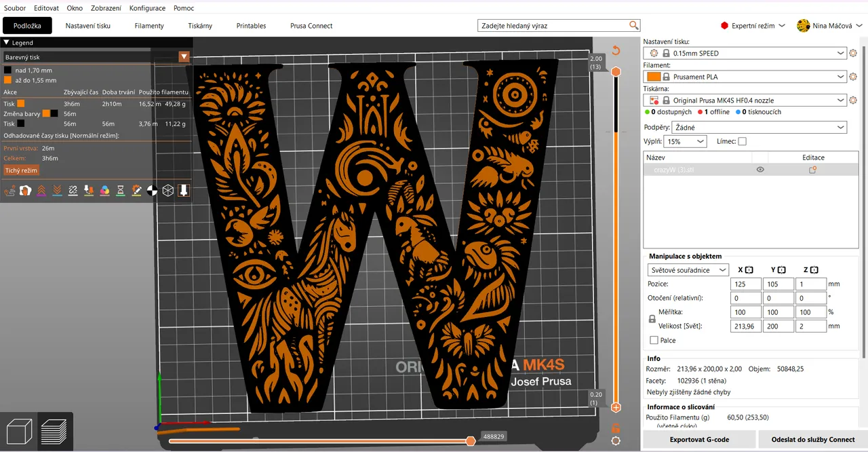This screenshot has height=452, width=868.
Task: Check the Palce inches checkbox
Action: coord(654,340)
